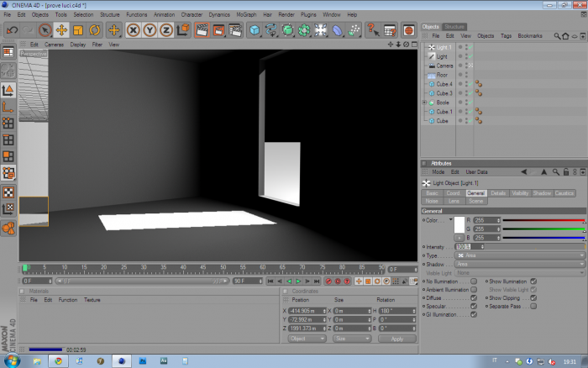
Task: Toggle the X axis lock icon
Action: (x=133, y=30)
